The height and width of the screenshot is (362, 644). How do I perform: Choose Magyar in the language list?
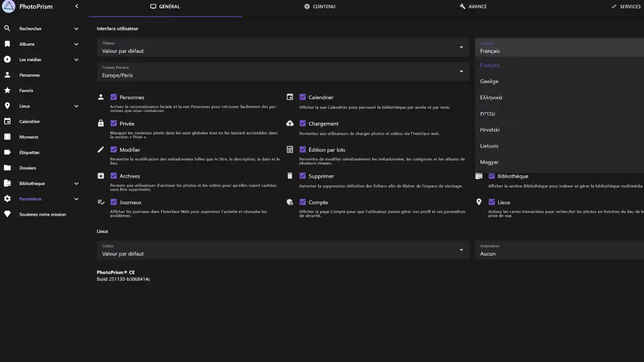(x=489, y=162)
